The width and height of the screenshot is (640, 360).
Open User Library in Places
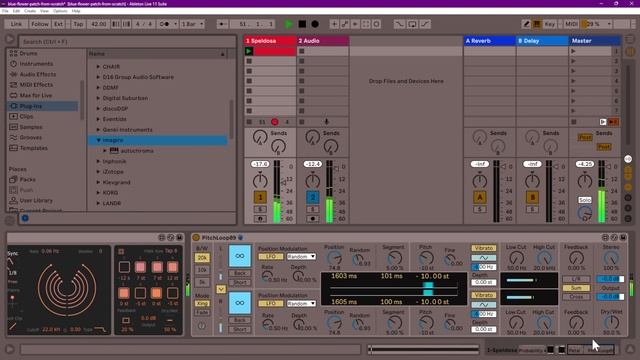(36, 200)
